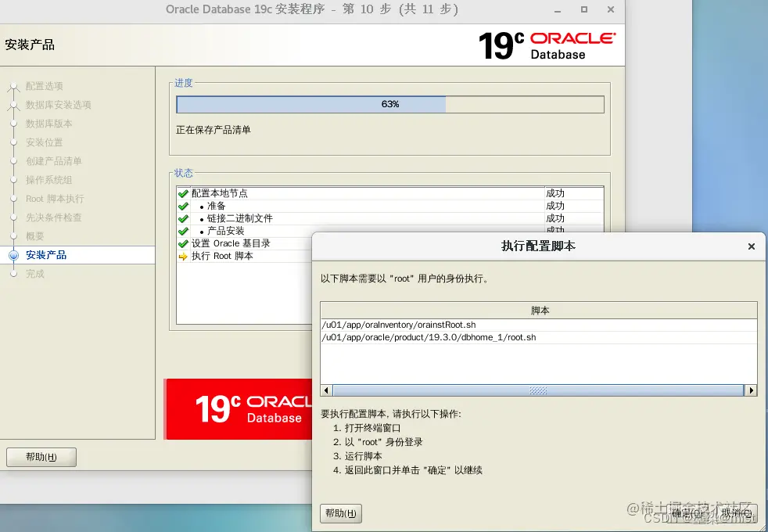Image resolution: width=768 pixels, height=532 pixels.
Task: Click the green check beside 准备
Action: [183, 207]
